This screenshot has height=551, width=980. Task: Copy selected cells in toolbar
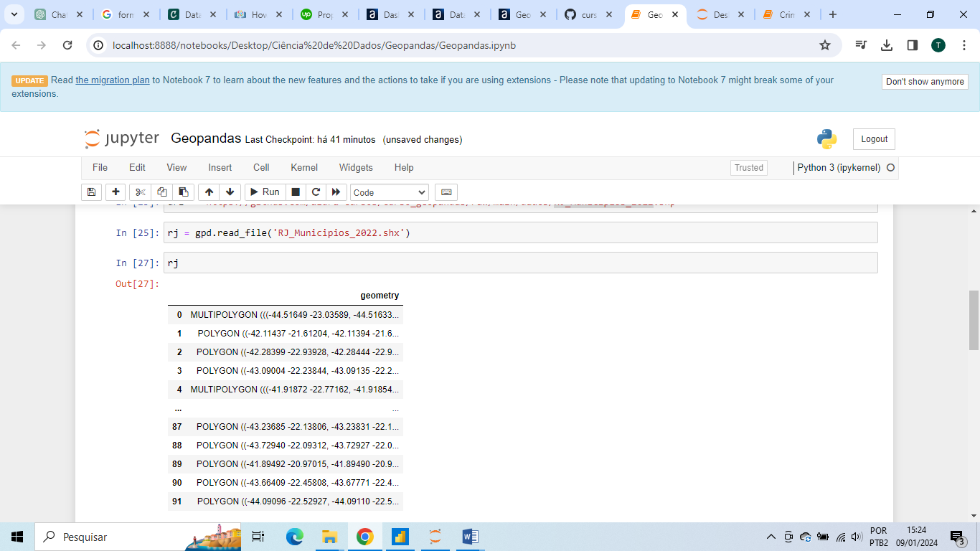tap(162, 192)
